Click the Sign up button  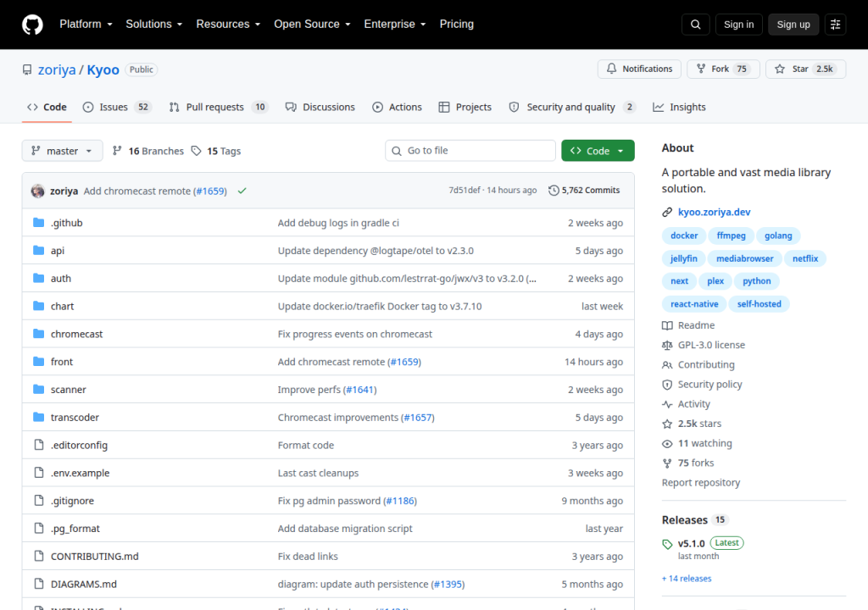793,25
